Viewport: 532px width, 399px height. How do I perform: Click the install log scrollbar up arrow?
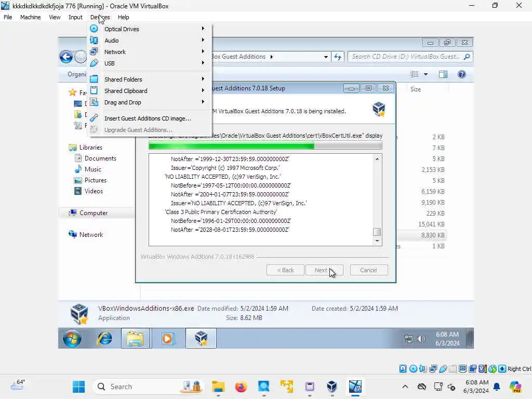pyautogui.click(x=377, y=159)
